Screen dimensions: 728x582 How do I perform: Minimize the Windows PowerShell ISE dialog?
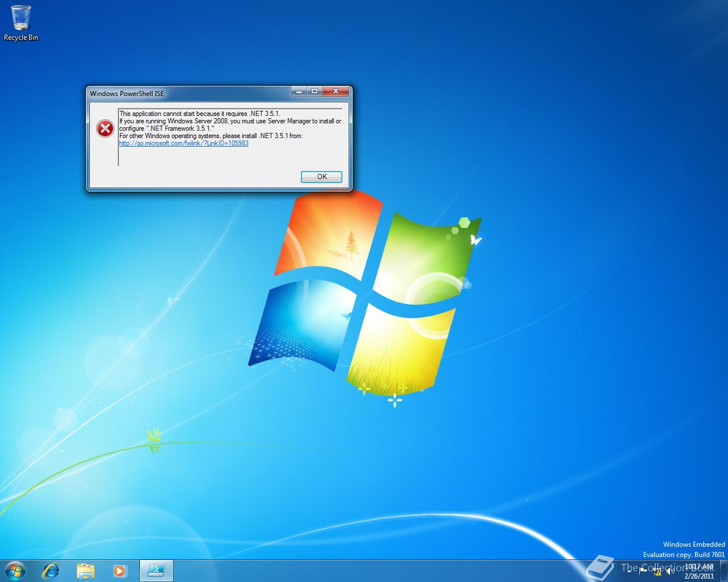pyautogui.click(x=300, y=91)
